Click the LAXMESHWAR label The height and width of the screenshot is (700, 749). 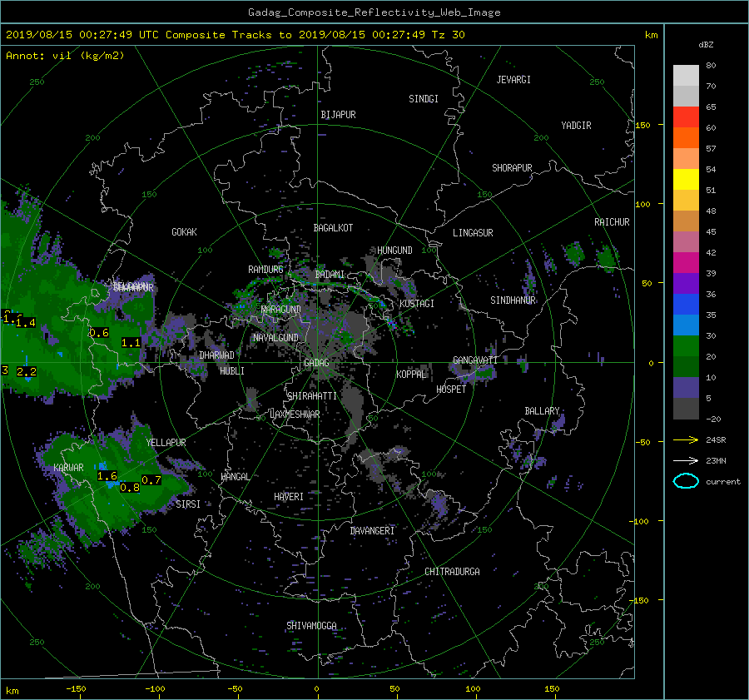click(295, 415)
